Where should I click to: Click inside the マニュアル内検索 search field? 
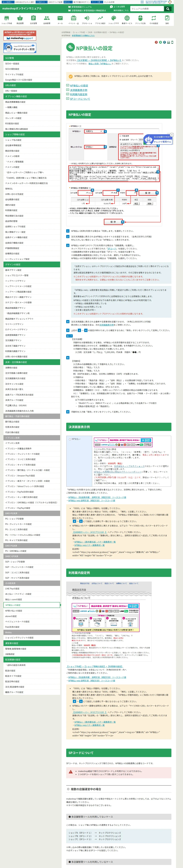(x=147, y=9)
